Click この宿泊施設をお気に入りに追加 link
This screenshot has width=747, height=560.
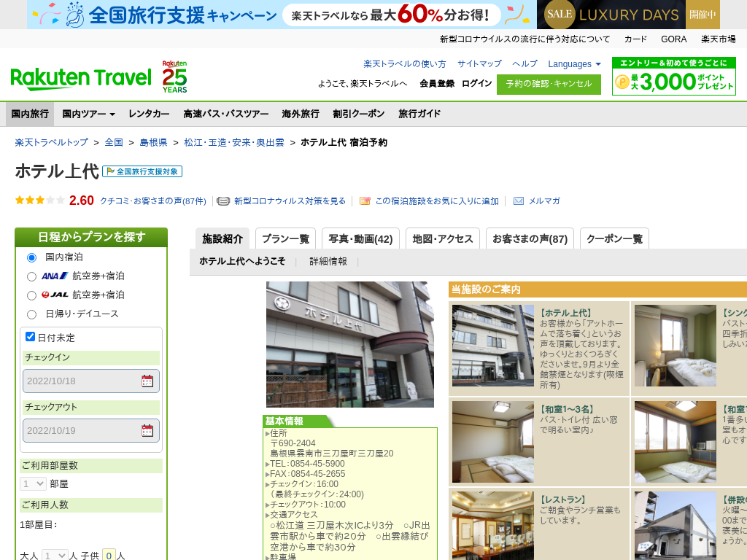coord(437,201)
